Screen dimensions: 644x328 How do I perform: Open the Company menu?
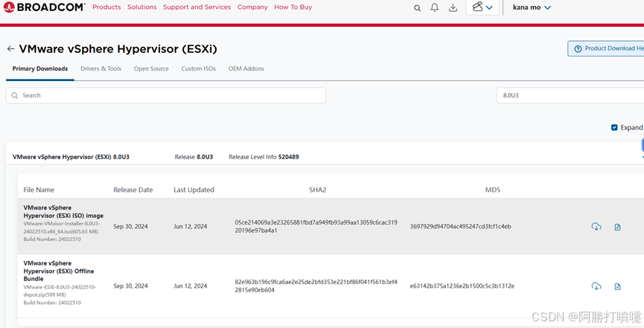pyautogui.click(x=252, y=7)
